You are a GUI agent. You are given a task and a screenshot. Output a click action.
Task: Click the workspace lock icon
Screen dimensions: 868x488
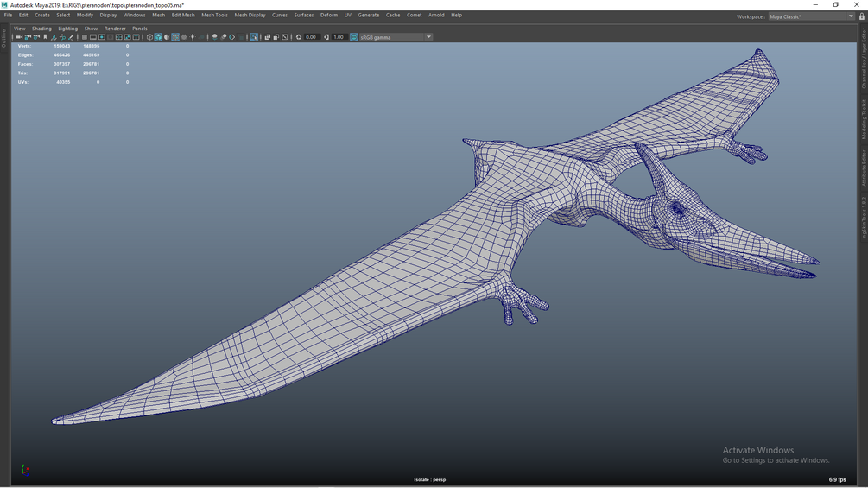[x=861, y=16]
